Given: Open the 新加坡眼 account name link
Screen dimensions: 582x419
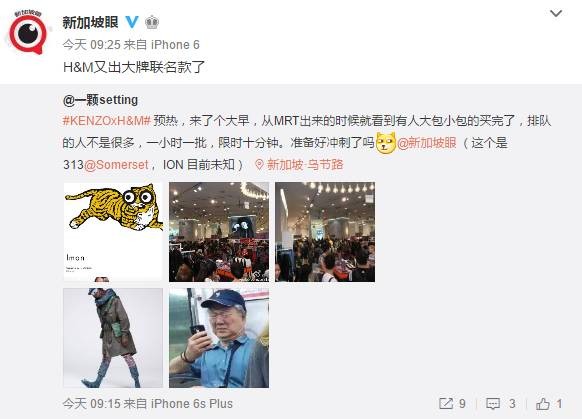Looking at the screenshot, I should 90,22.
